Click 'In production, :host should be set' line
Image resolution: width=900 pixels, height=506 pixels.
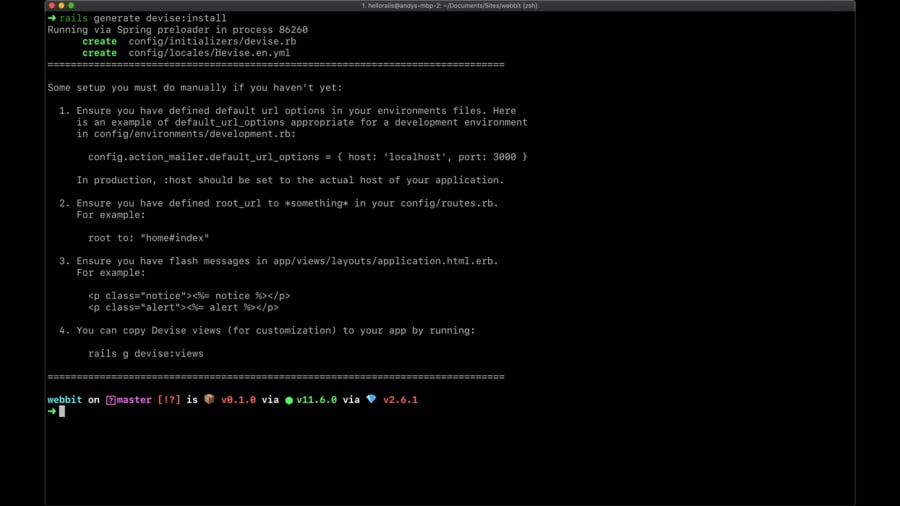[290, 180]
